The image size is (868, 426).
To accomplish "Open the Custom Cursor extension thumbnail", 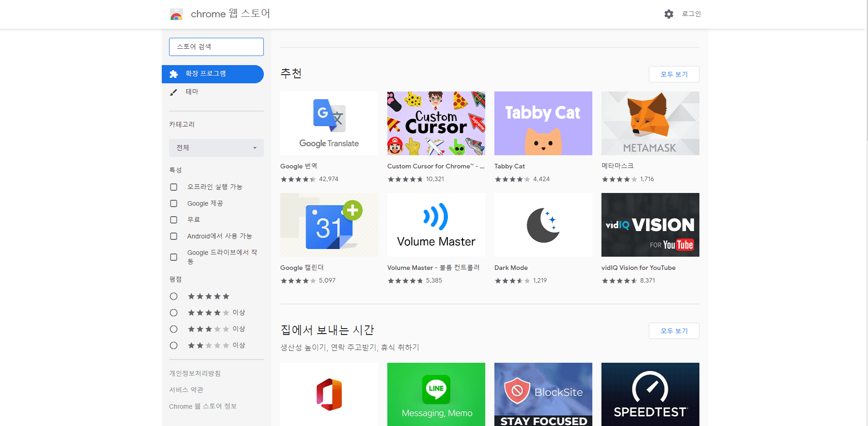I will [x=436, y=123].
